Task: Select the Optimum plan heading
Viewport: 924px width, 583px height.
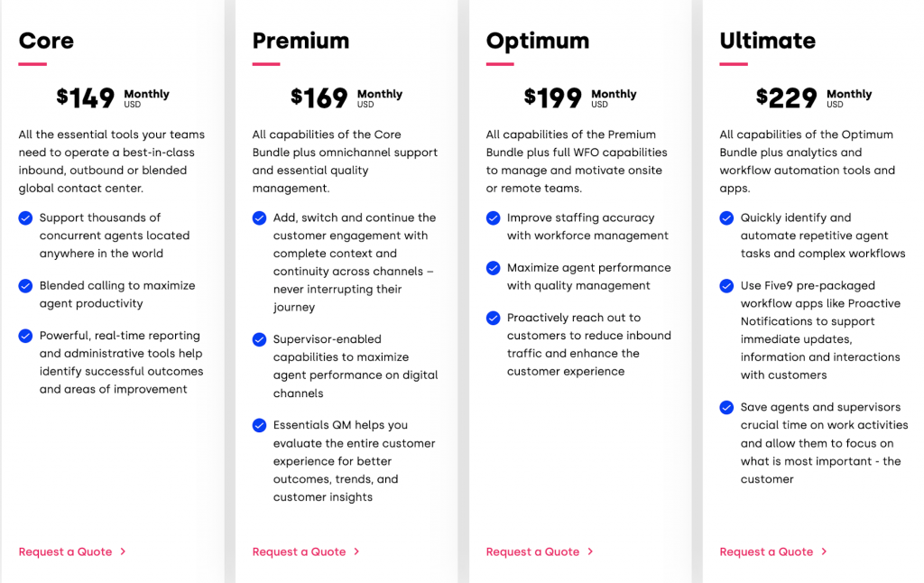Action: pos(537,41)
